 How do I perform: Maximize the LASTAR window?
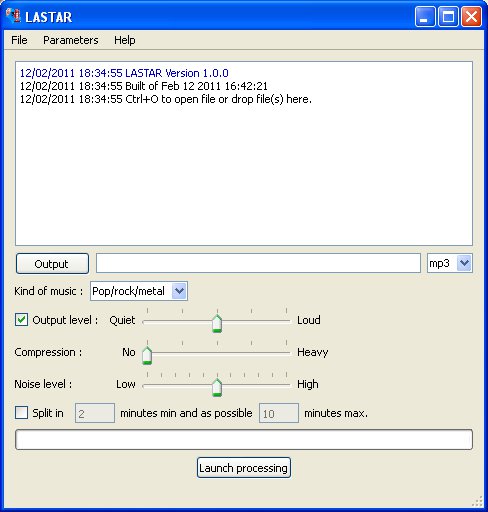pos(448,17)
